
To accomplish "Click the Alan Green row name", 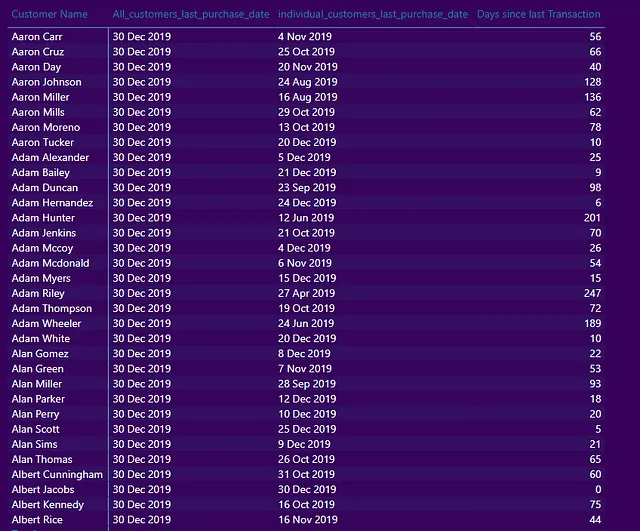I will 38,369.
